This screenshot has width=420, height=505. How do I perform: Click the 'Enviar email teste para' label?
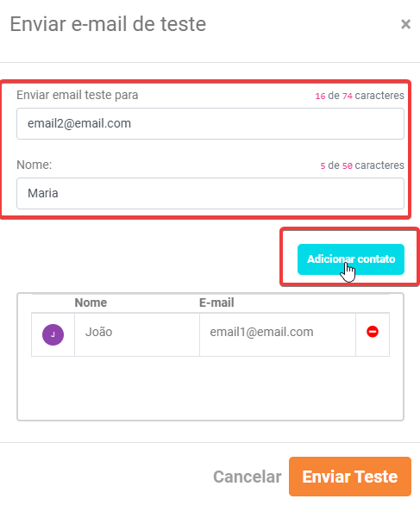(78, 95)
